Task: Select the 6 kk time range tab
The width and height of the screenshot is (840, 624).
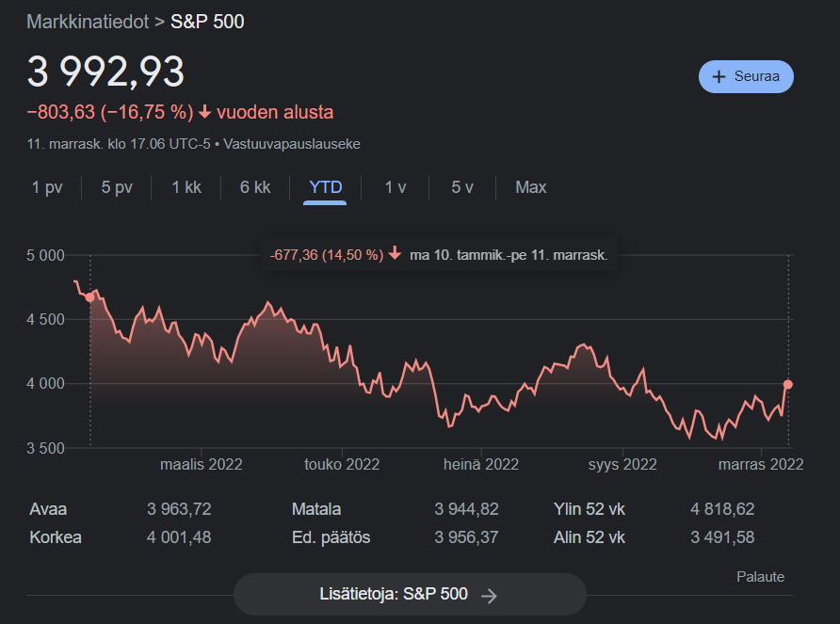Action: tap(255, 187)
